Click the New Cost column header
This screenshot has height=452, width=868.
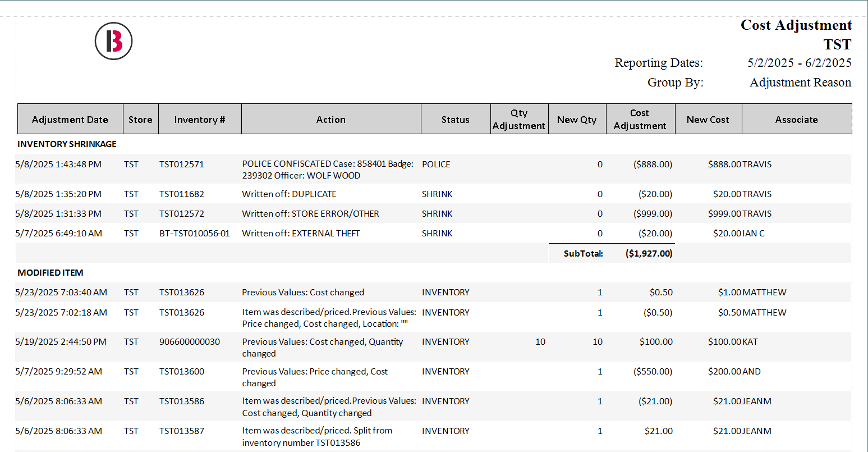tap(708, 119)
